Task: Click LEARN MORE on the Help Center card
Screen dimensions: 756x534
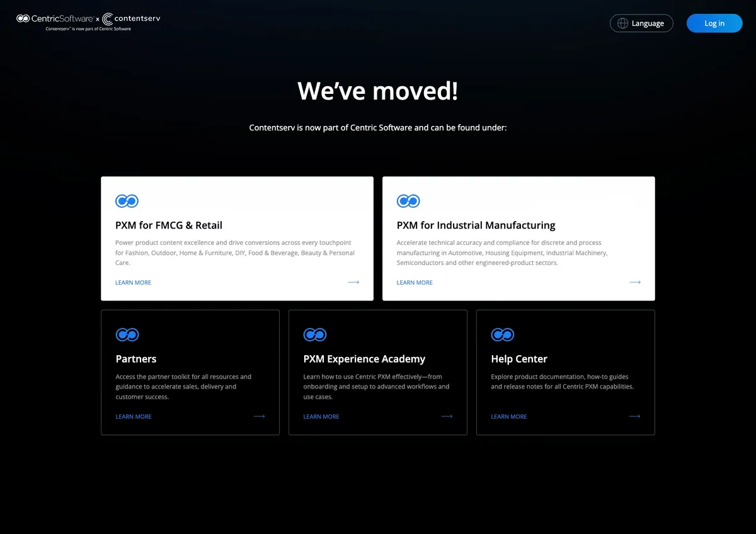Action: (509, 417)
